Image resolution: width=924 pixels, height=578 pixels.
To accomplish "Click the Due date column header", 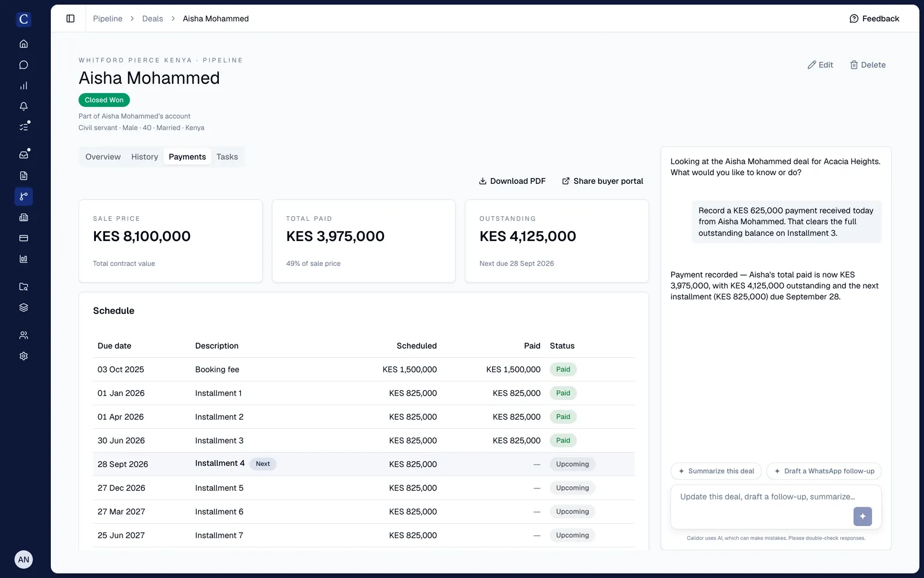I will click(114, 346).
